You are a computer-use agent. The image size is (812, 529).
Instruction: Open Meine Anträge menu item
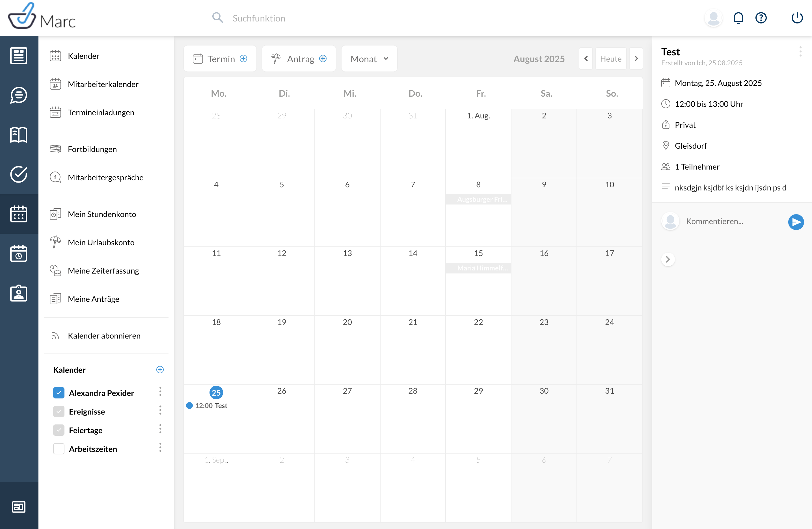106,299
